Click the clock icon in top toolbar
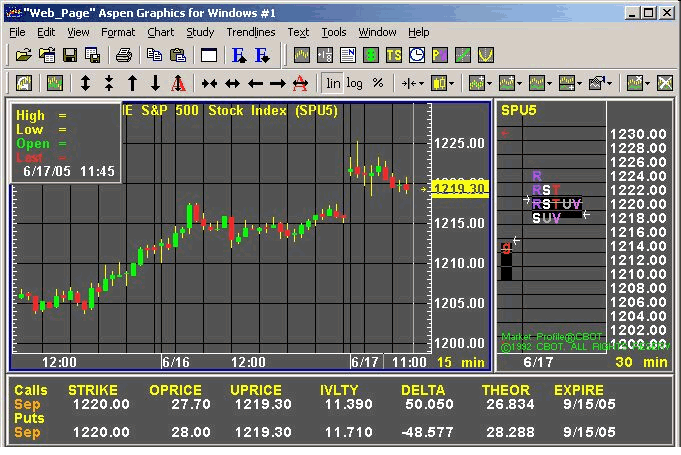681x455 pixels. 416,55
